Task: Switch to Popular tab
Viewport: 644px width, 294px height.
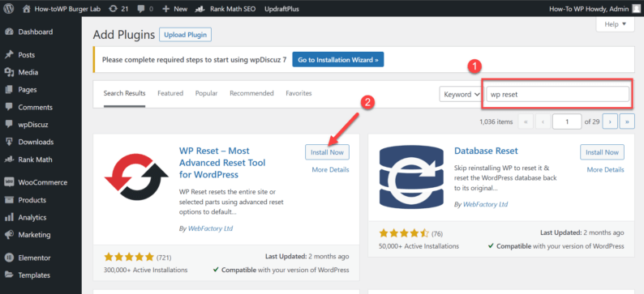Action: tap(206, 93)
